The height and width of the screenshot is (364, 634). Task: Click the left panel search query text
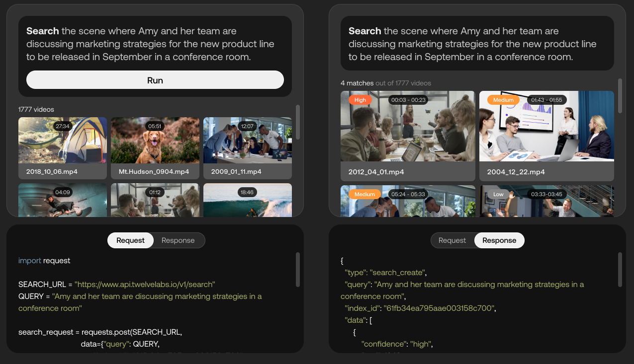click(151, 44)
